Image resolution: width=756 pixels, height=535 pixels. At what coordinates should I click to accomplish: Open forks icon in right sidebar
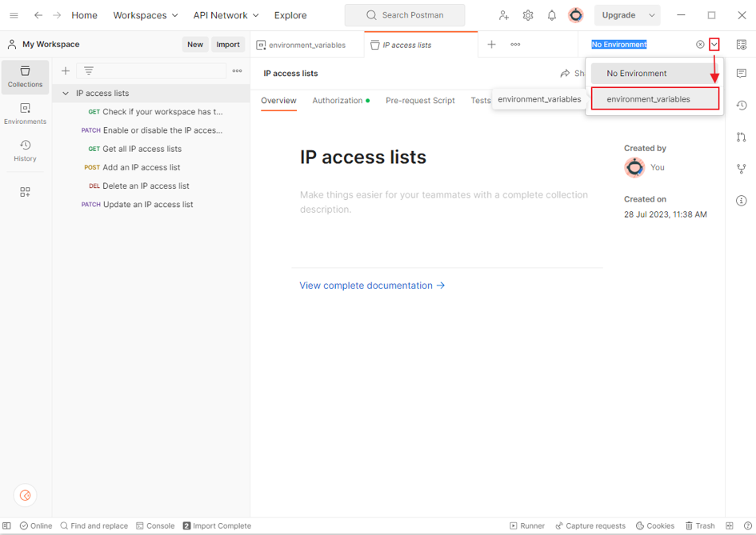coord(741,169)
